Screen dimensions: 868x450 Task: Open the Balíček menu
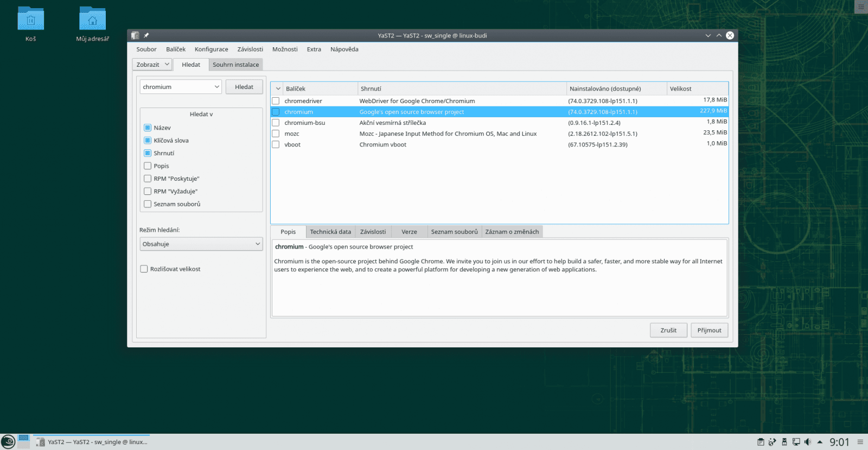coord(176,49)
